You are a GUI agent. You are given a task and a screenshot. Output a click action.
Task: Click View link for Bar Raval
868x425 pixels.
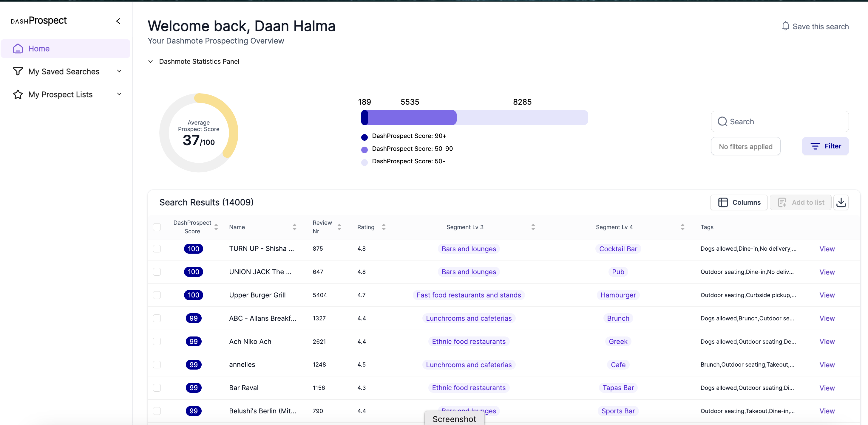point(827,388)
